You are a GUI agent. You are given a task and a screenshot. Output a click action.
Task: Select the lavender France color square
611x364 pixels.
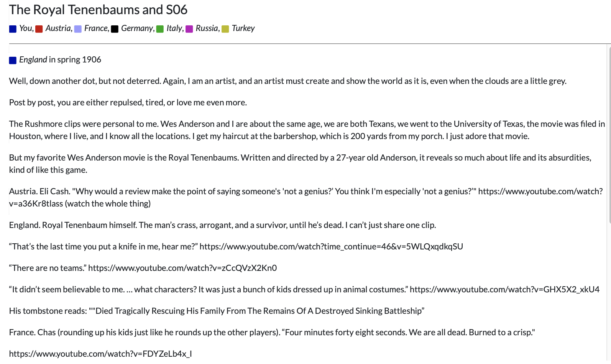[x=78, y=29]
